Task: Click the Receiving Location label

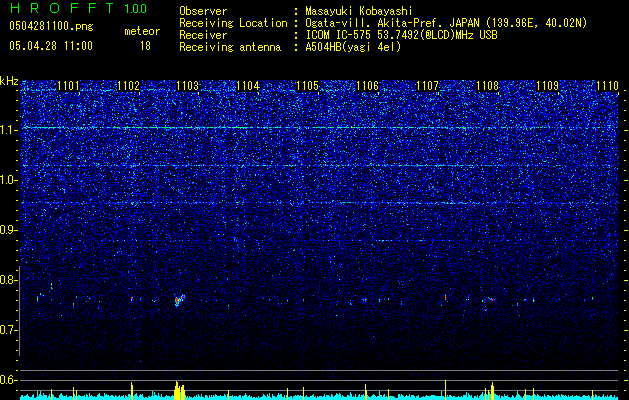Action: click(x=233, y=23)
